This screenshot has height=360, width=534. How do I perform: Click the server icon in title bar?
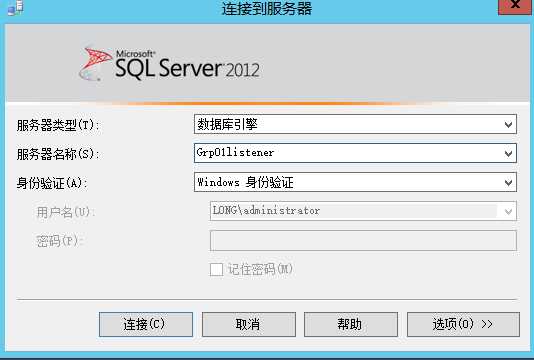point(16,7)
